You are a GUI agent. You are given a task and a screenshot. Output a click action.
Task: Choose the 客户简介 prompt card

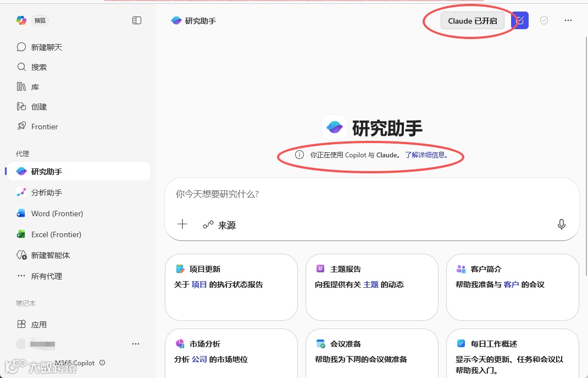tap(513, 287)
